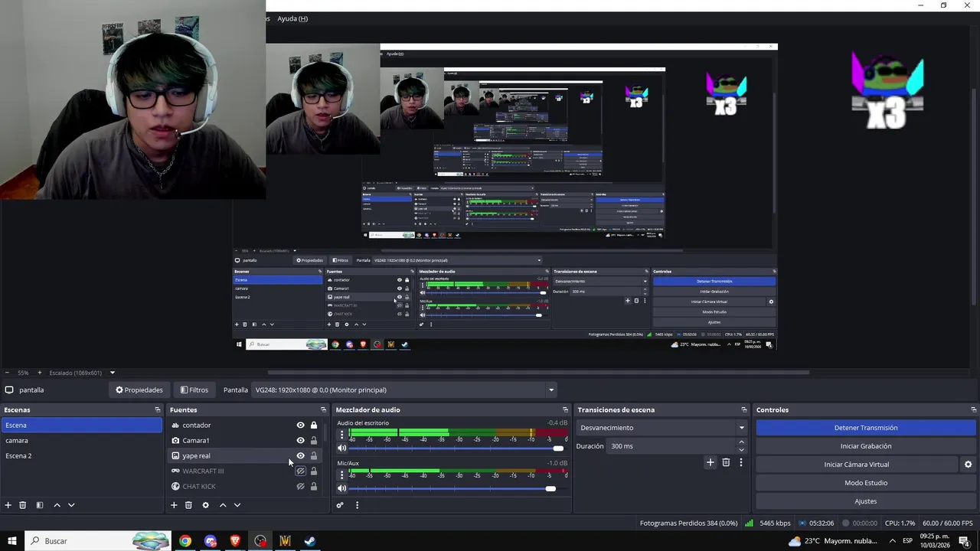Screen dimensions: 980x551
Task: Remove the selected source with trash icon
Action: point(188,505)
